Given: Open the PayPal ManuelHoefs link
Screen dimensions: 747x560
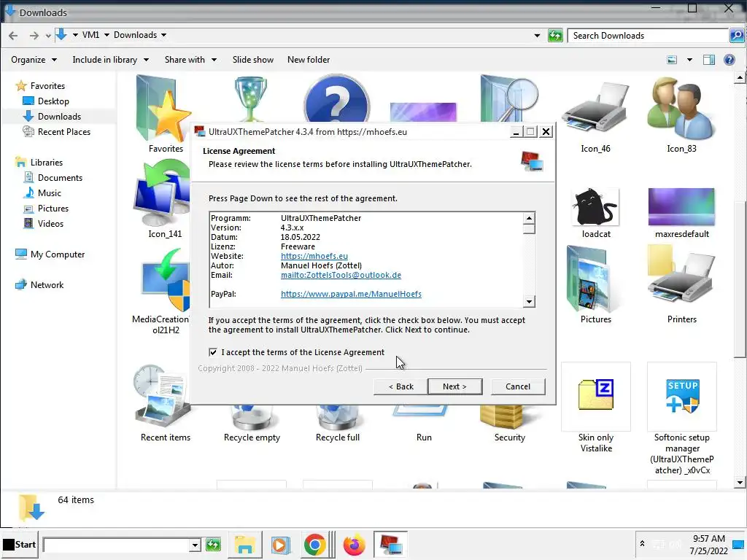Looking at the screenshot, I should click(x=351, y=295).
